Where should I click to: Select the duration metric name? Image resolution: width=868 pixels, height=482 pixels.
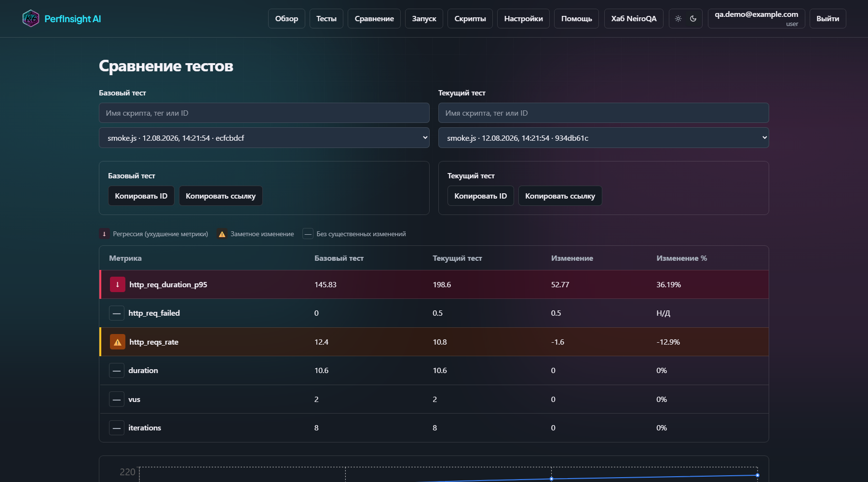coord(143,371)
